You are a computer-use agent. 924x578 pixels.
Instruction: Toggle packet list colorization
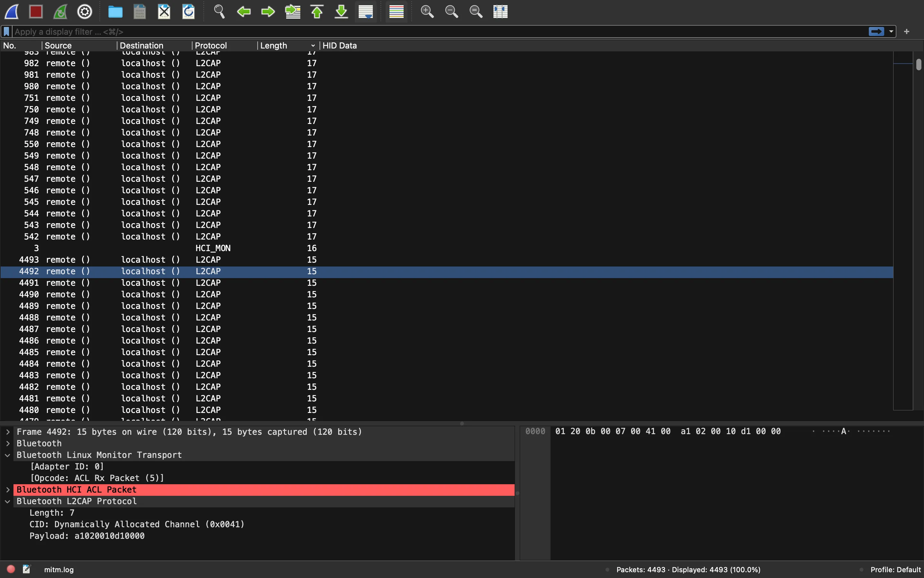[396, 12]
